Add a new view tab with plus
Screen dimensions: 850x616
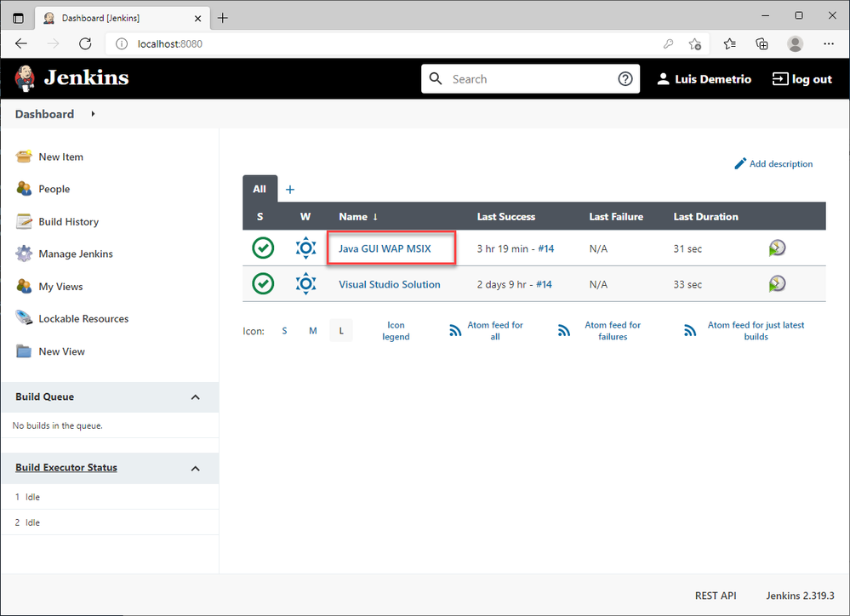[290, 189]
